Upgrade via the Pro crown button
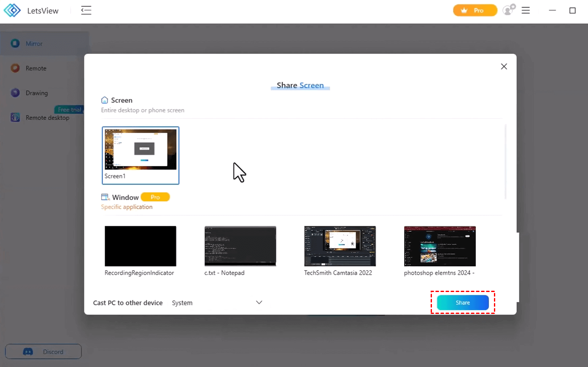This screenshot has width=588, height=367. pos(475,11)
